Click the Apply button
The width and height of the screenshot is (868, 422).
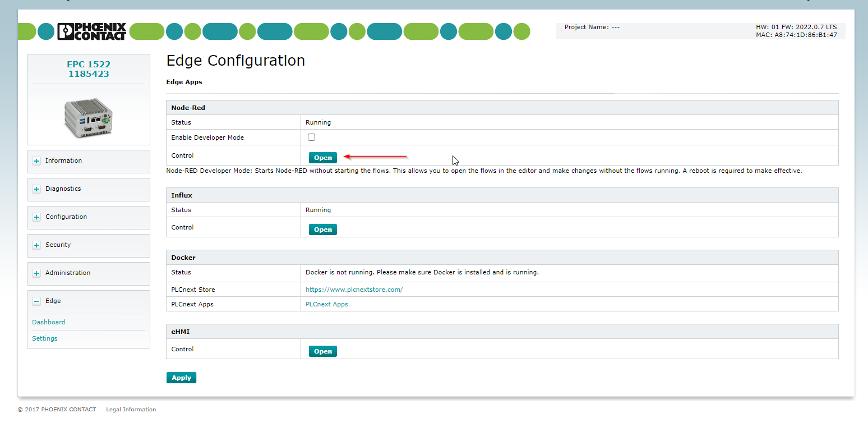click(x=181, y=378)
